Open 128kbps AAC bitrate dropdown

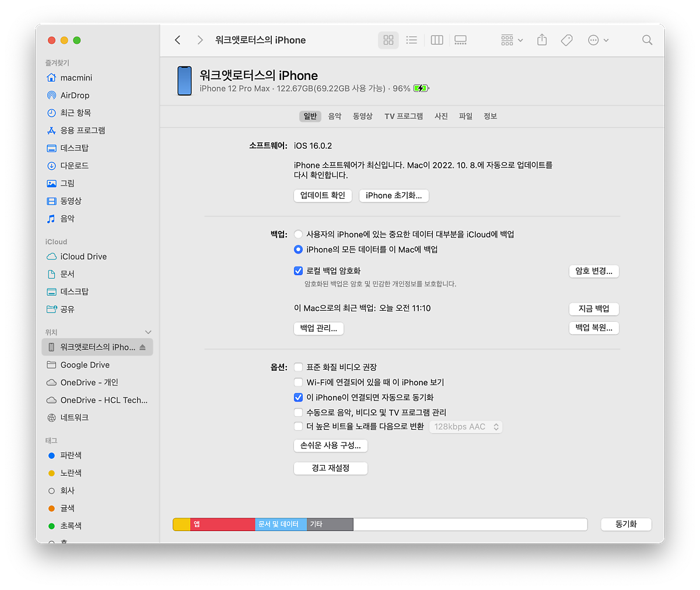pos(466,427)
